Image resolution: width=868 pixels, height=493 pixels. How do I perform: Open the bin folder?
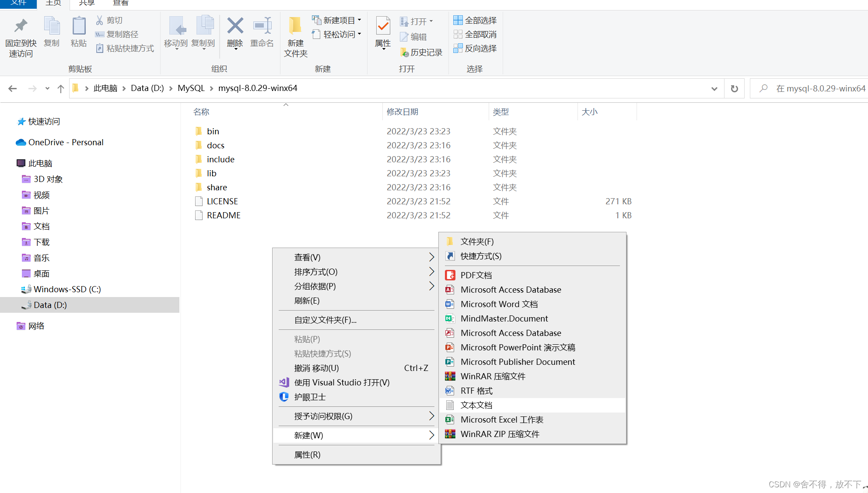pyautogui.click(x=213, y=131)
